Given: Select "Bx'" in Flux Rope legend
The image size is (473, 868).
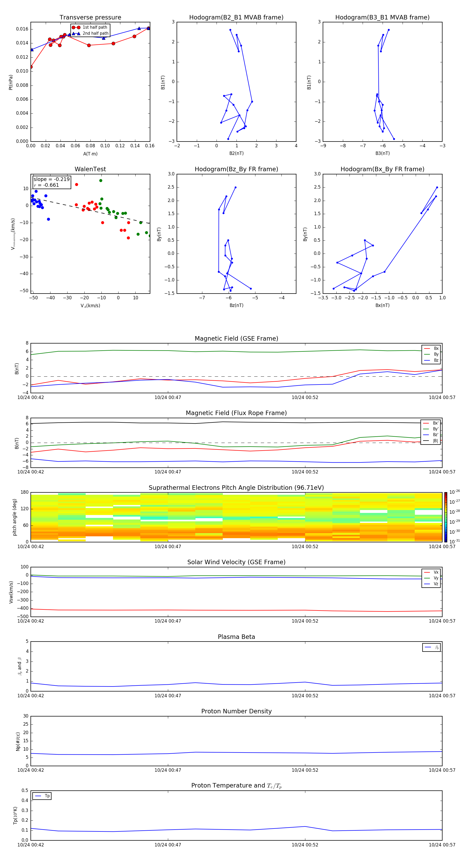Looking at the screenshot, I should point(431,423).
